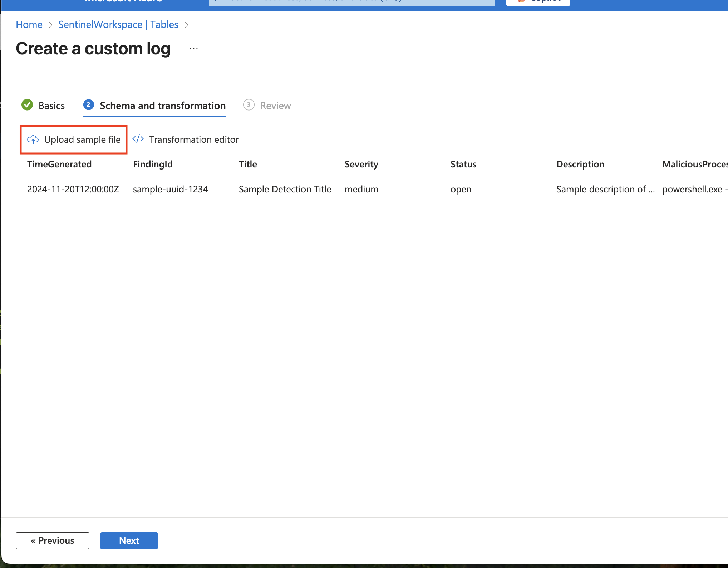
Task: Click the Next button
Action: (129, 540)
